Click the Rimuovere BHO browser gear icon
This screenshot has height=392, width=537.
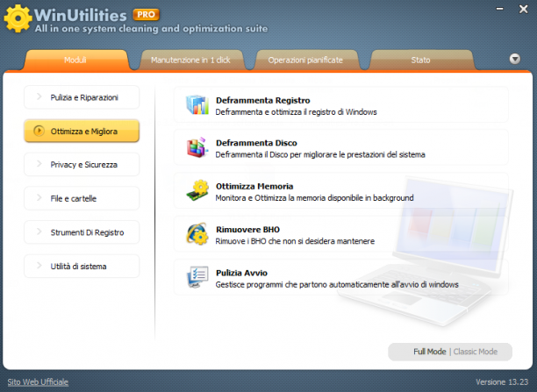click(x=197, y=234)
